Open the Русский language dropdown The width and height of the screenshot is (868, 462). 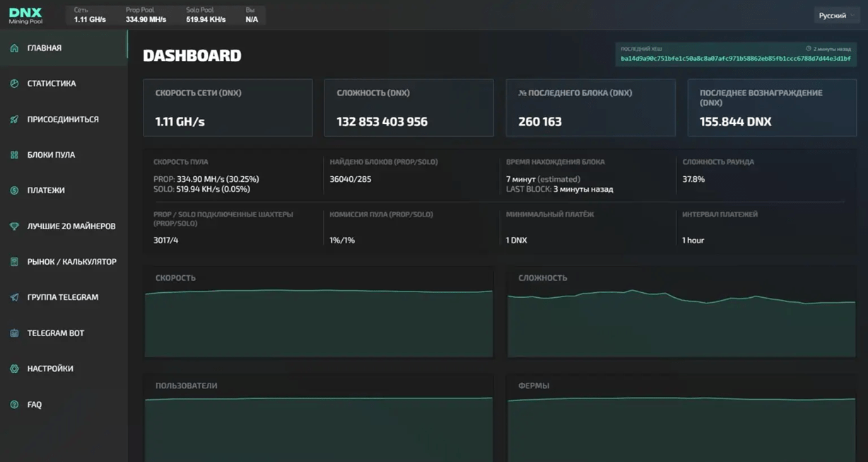coord(836,16)
